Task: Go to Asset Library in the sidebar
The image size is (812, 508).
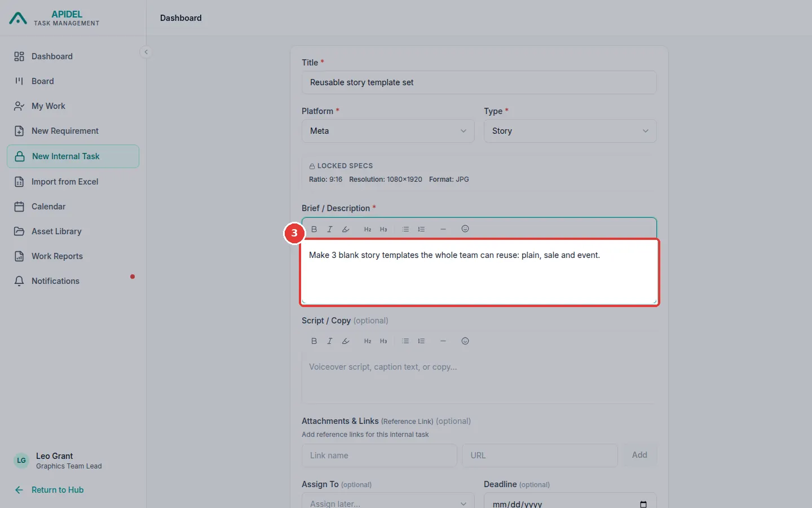Action: [73, 231]
